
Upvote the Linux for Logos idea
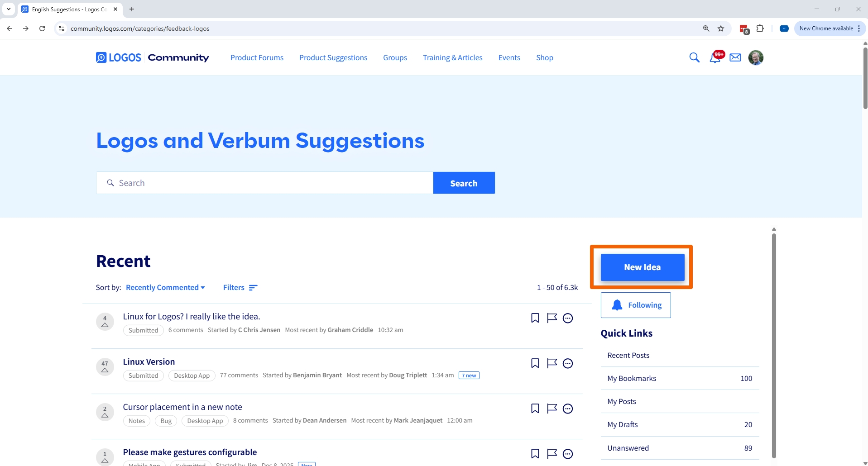coord(105,322)
